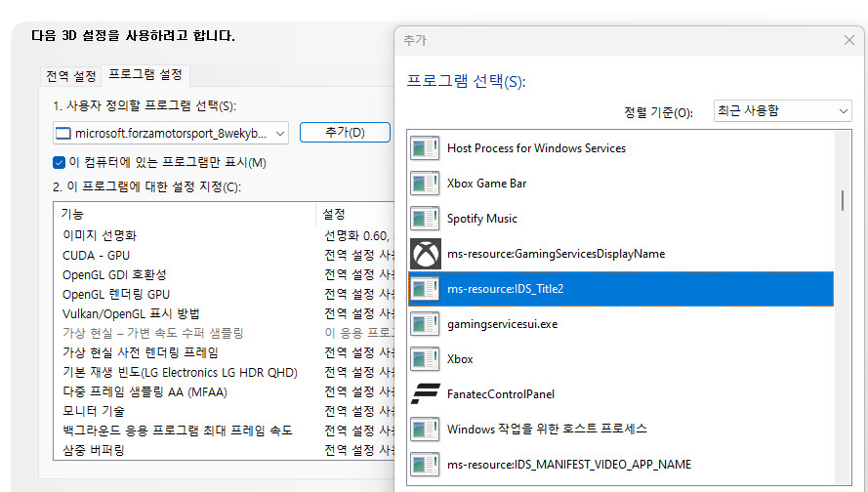The image size is (868, 492).
Task: Click the 이미지 선명화 setting row
Action: click(x=225, y=236)
